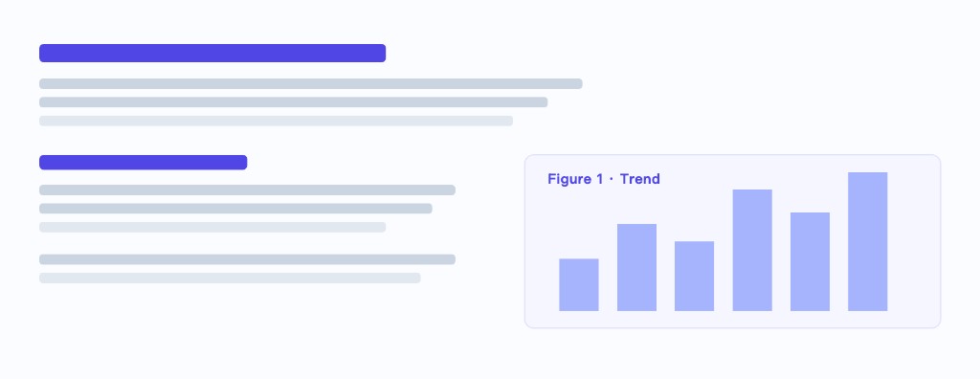Click the shorter purple subheading bar
Image resolution: width=980 pixels, height=379 pixels.
click(144, 163)
